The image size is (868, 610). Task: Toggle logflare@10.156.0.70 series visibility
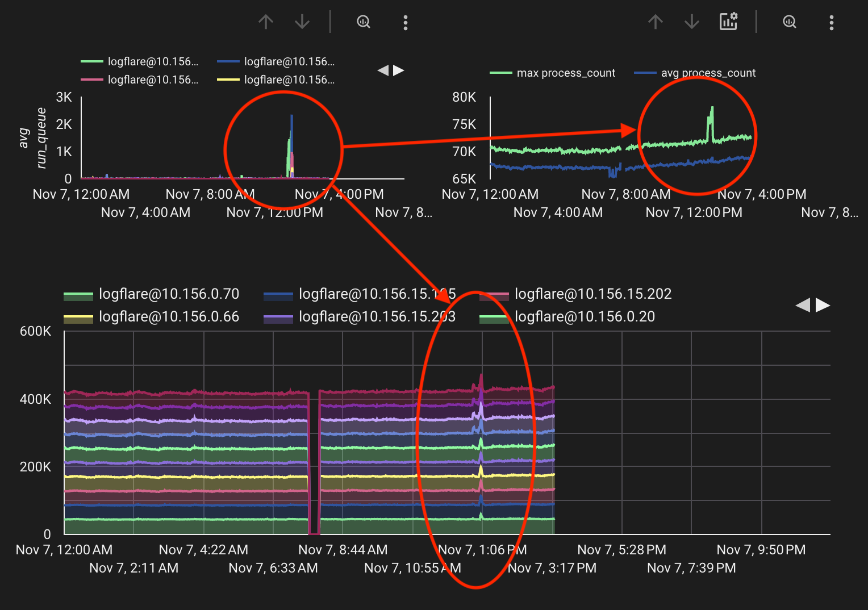click(168, 294)
